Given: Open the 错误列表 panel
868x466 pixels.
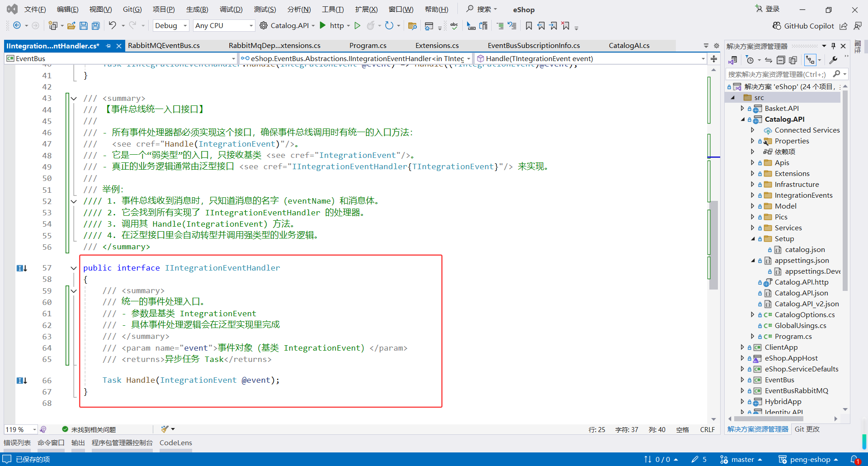Looking at the screenshot, I should coord(17,442).
